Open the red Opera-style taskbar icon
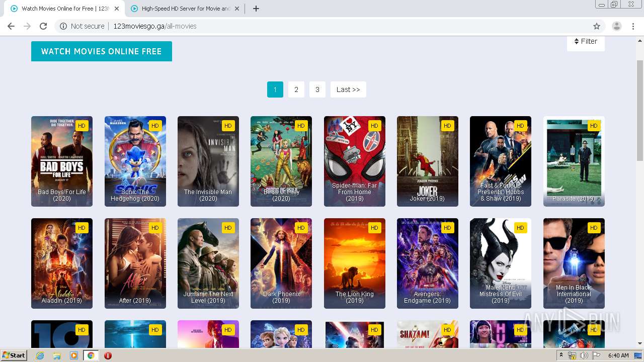Viewport: 644px width, 362px height. click(108, 355)
